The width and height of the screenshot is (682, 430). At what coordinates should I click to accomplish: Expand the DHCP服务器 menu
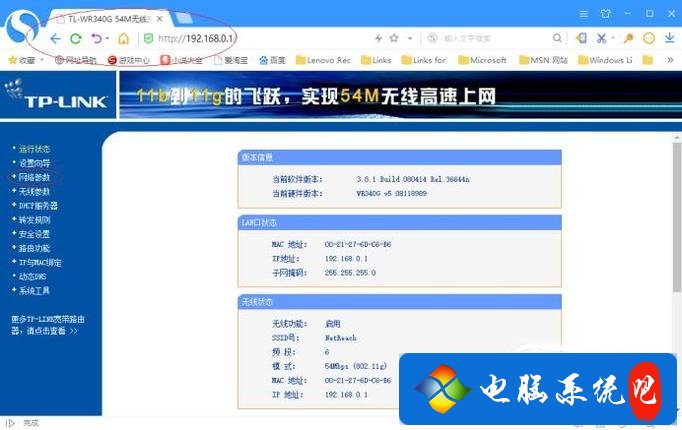(38, 206)
